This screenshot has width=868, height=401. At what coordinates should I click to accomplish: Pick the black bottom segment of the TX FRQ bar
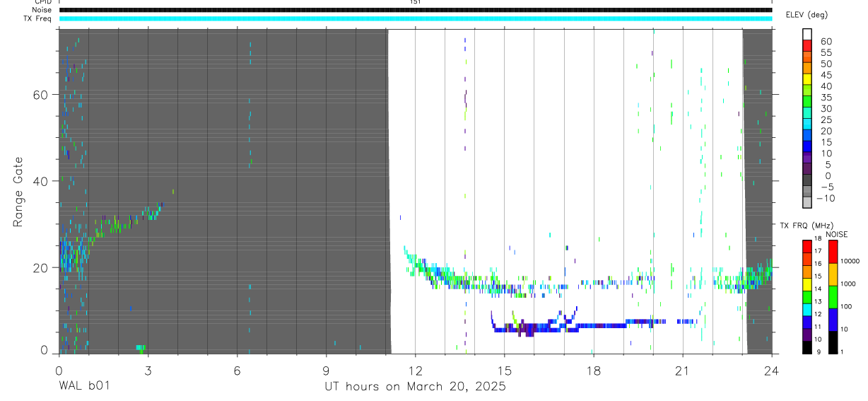[807, 346]
